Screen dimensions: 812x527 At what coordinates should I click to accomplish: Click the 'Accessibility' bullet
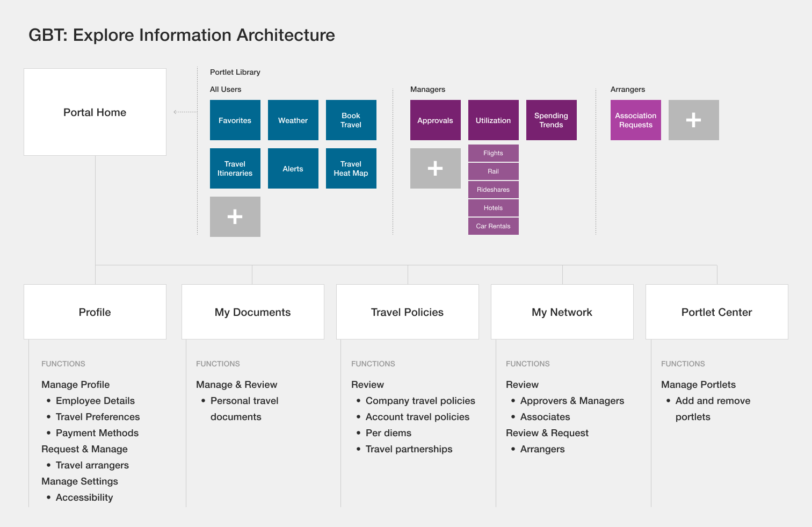[84, 497]
